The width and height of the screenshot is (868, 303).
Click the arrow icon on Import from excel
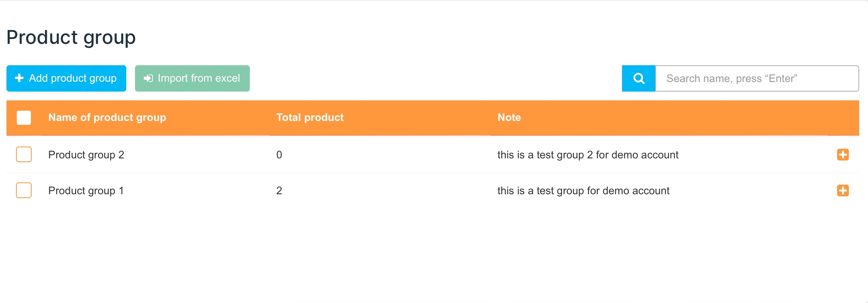pos(148,79)
